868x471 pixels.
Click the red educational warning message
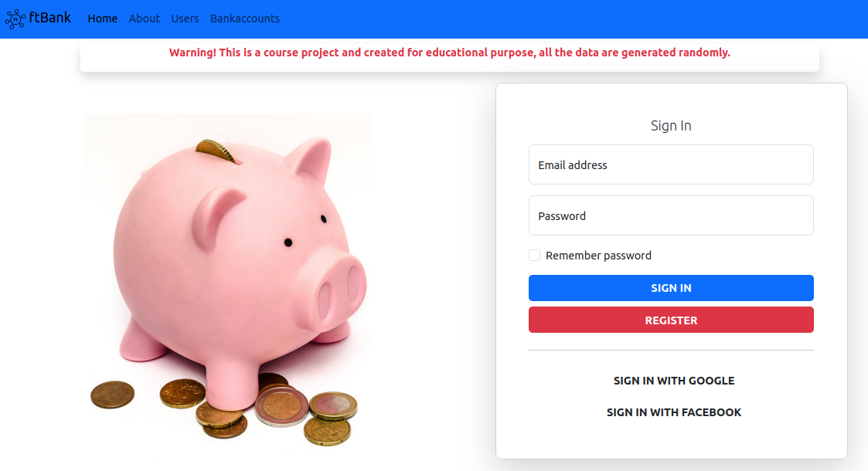449,53
